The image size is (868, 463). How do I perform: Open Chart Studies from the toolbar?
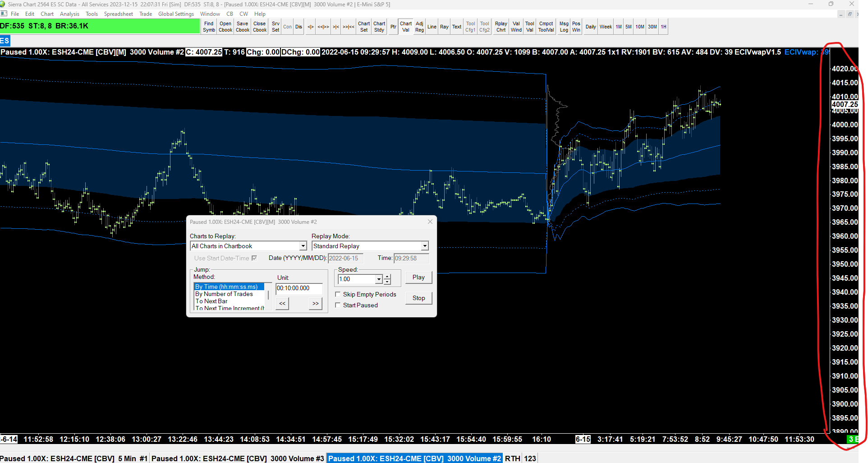coord(379,27)
